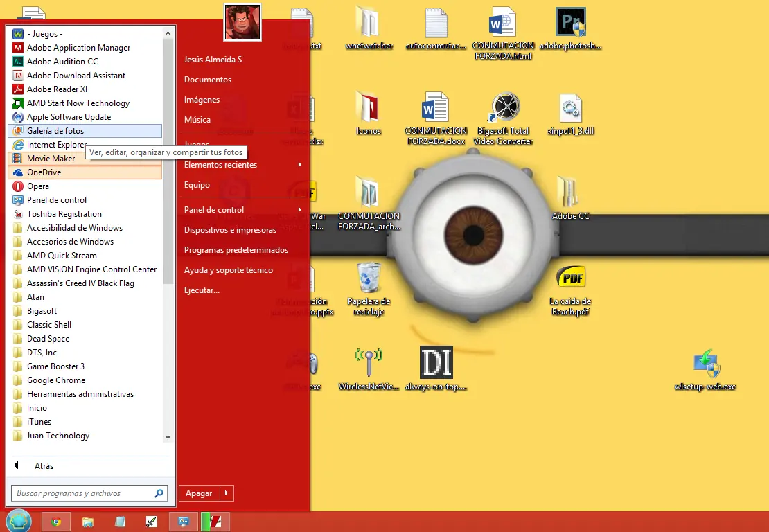The height and width of the screenshot is (532, 769).
Task: Open Ayuda y soporte técnico
Action: 243,270
